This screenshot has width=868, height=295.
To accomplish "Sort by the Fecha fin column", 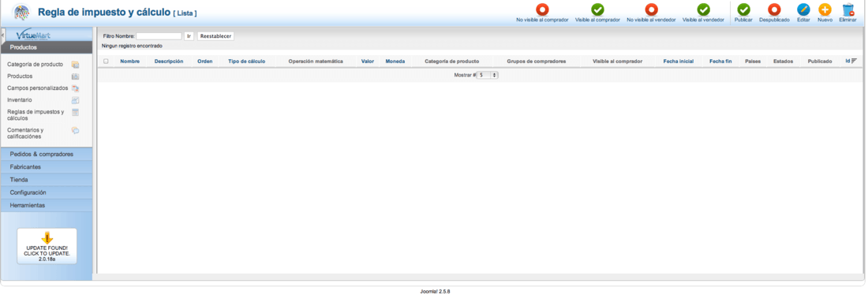I will coord(720,62).
